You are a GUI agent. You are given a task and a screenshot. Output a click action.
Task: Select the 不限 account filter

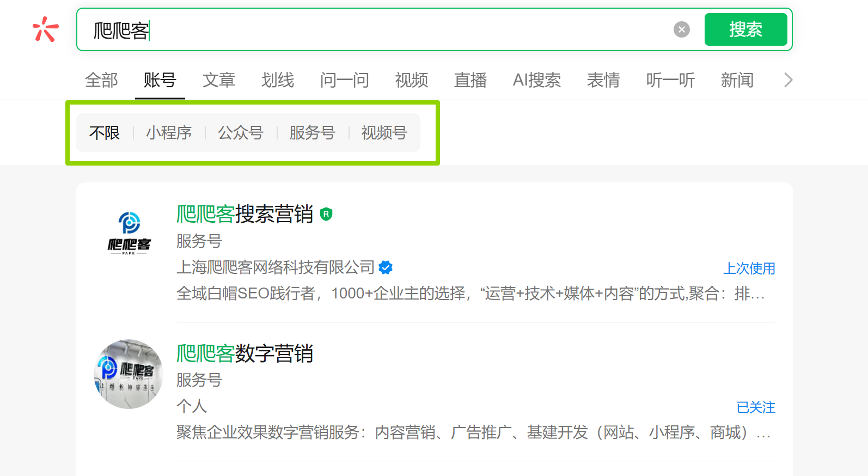(x=105, y=132)
